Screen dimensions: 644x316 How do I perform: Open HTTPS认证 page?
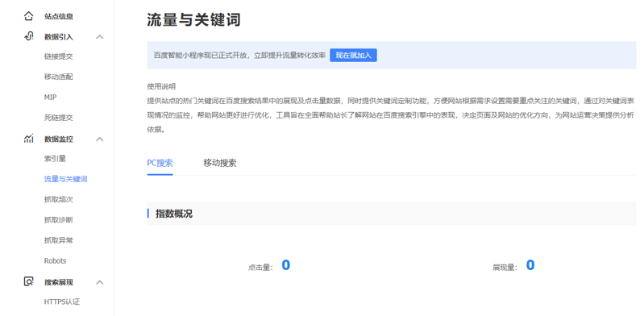click(x=62, y=302)
